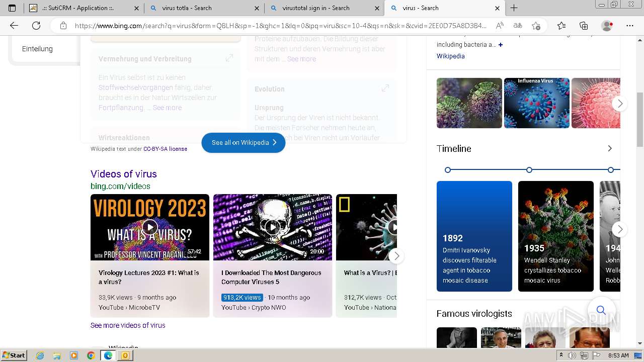Screen dimensions: 644x362
Task: Open tab actions menu icon
Action: [12, 8]
